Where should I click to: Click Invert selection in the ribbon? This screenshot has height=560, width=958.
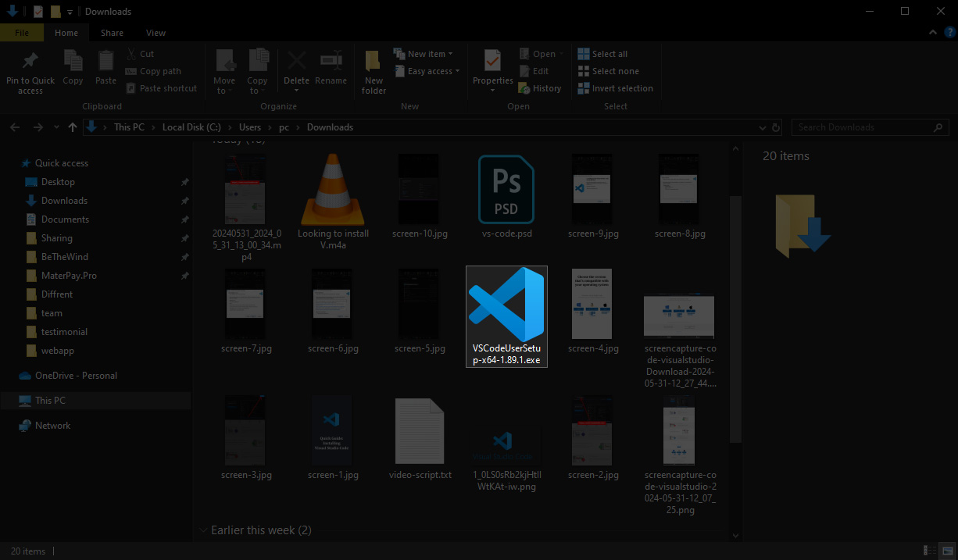coord(615,88)
